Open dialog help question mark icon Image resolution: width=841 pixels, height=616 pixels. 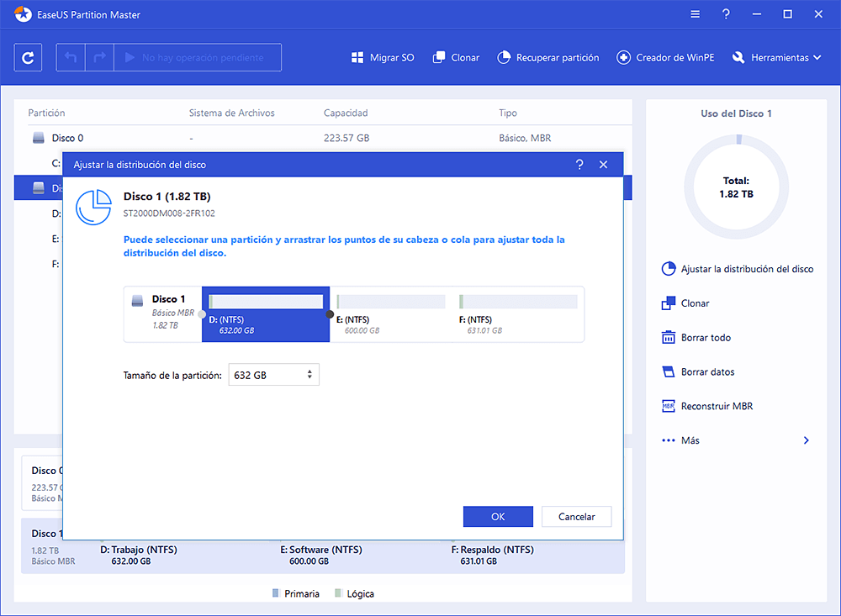579,165
